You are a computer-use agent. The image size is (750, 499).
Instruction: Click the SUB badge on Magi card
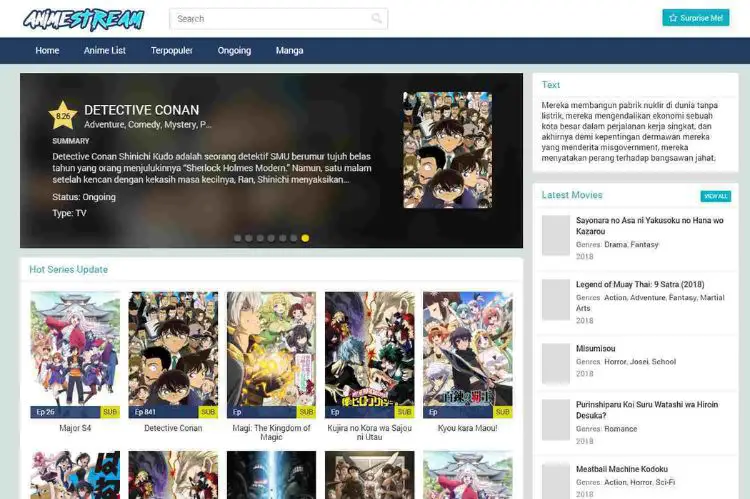pyautogui.click(x=306, y=412)
